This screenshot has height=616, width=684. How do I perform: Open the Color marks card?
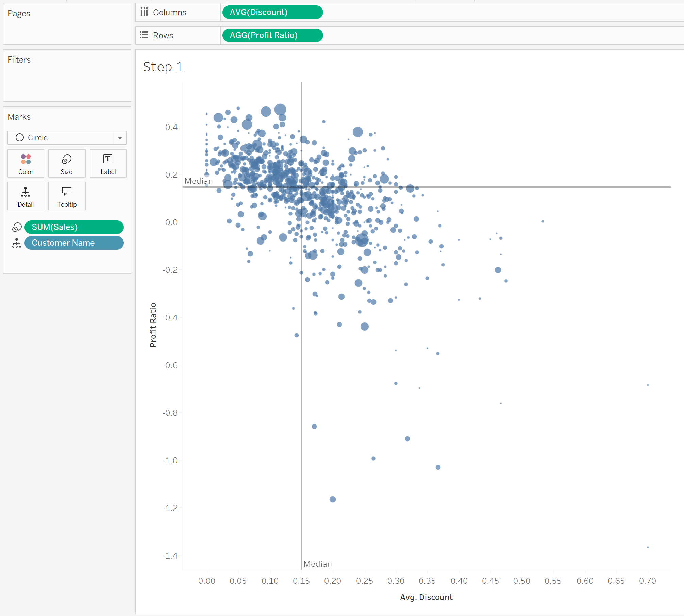click(26, 163)
